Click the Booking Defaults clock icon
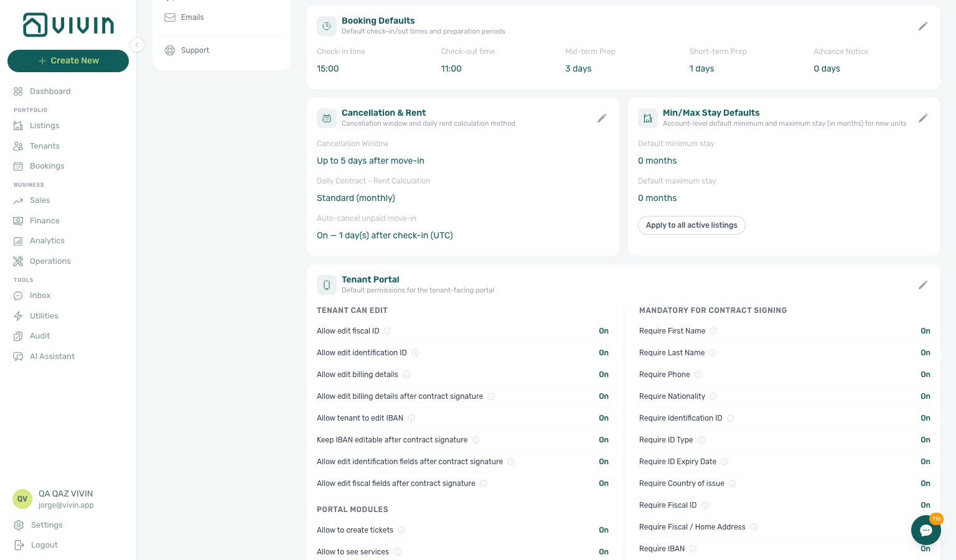Image resolution: width=956 pixels, height=560 pixels. [x=327, y=26]
